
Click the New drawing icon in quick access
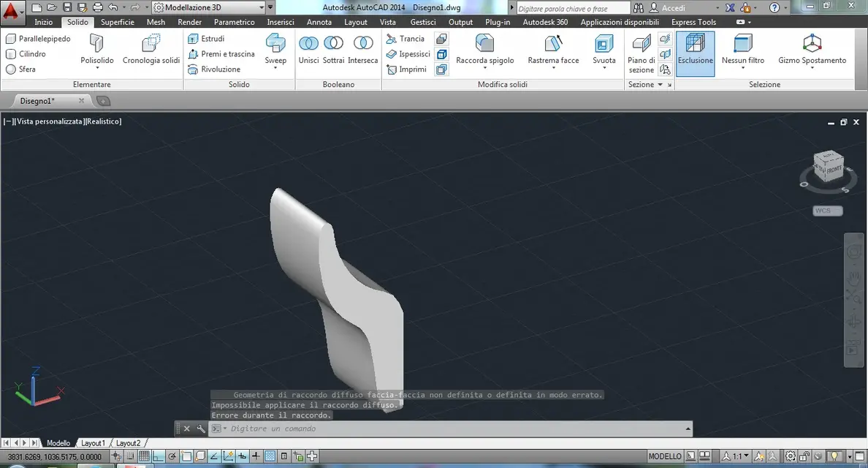(x=37, y=7)
